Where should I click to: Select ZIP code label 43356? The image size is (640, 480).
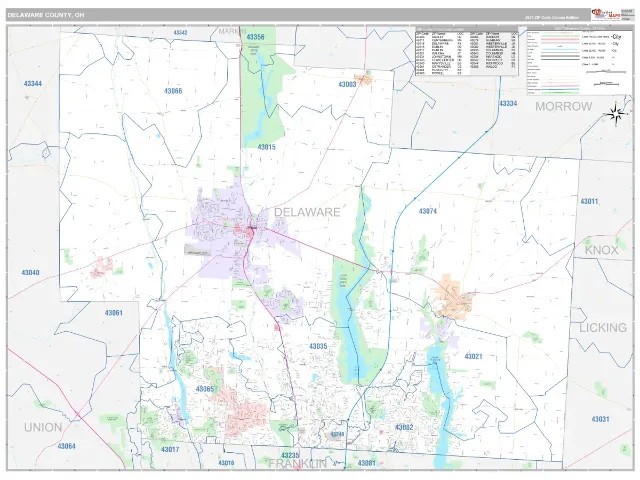256,37
